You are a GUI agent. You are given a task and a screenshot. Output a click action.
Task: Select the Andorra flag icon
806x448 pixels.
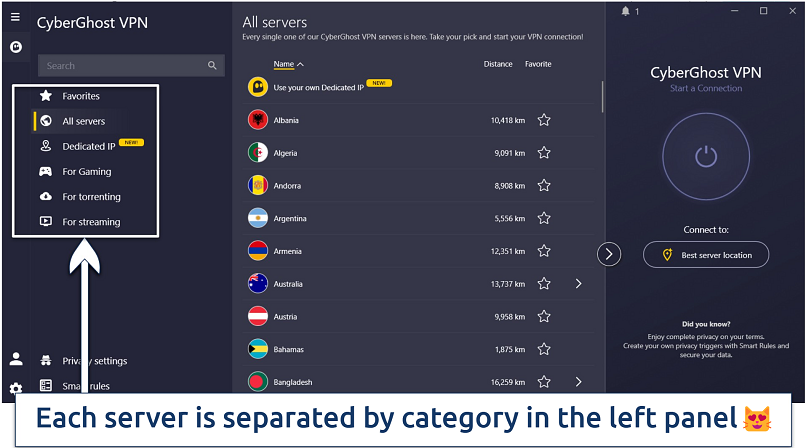258,185
